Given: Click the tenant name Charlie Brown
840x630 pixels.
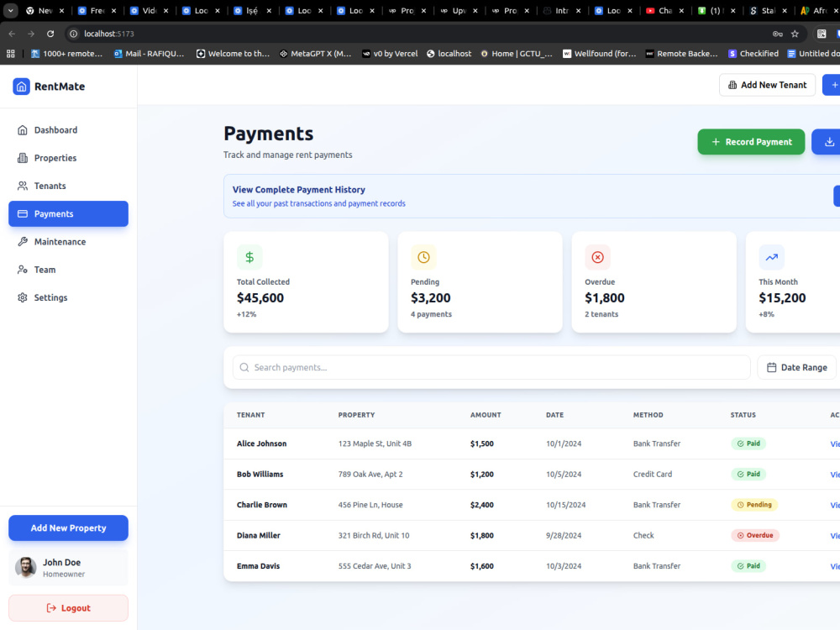Looking at the screenshot, I should [262, 505].
